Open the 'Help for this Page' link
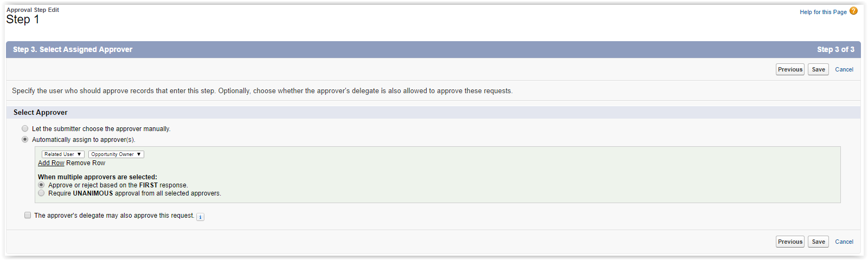The width and height of the screenshot is (868, 260). (823, 12)
